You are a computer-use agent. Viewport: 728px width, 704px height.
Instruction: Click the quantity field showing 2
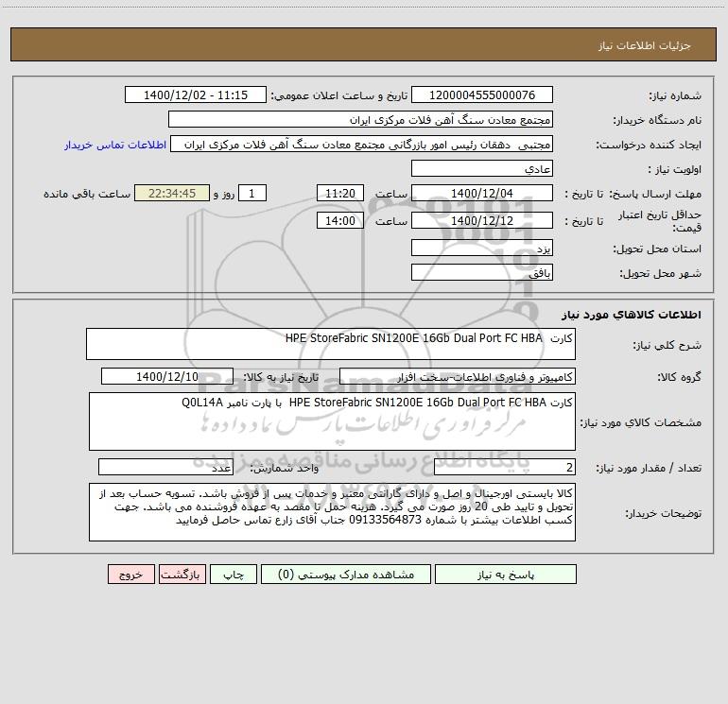[x=505, y=468]
